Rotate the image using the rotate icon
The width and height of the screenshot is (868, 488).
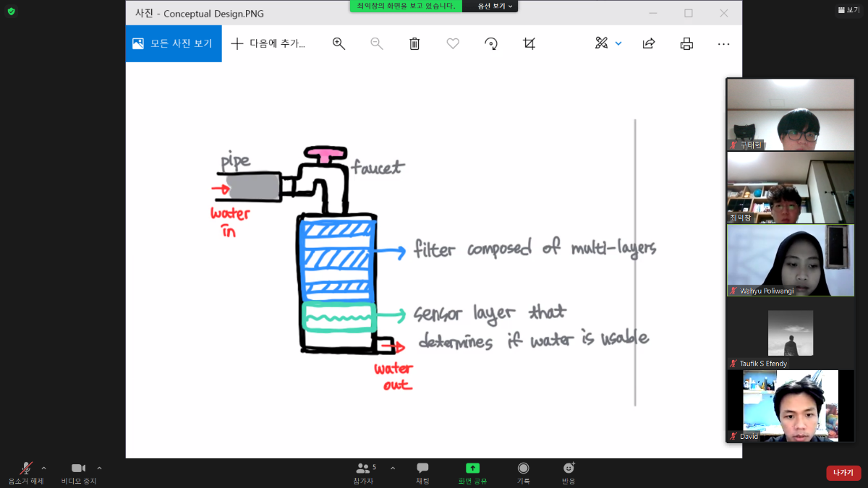click(x=491, y=43)
